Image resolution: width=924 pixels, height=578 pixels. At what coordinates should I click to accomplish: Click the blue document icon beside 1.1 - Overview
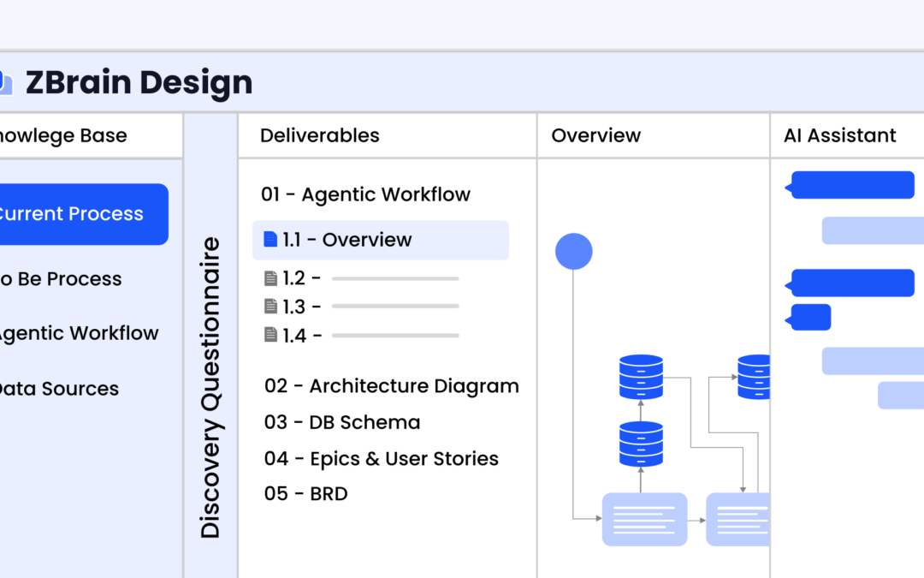click(270, 240)
